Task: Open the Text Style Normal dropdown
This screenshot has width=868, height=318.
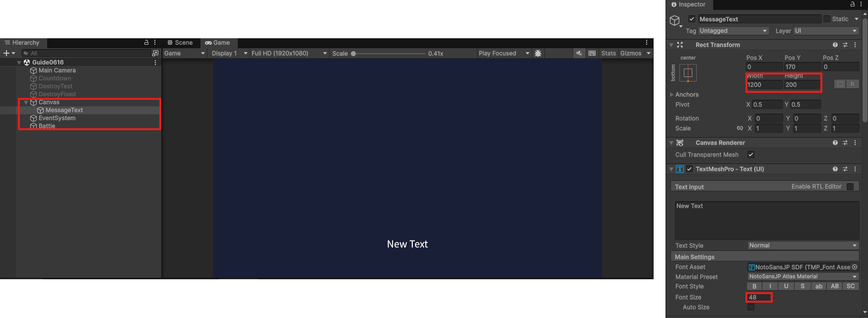Action: click(803, 245)
